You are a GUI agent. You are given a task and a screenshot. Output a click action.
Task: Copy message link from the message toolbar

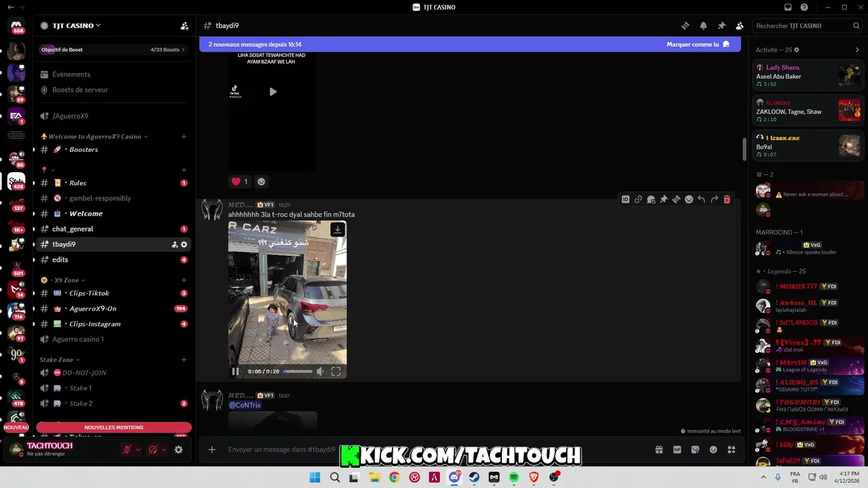coord(638,199)
